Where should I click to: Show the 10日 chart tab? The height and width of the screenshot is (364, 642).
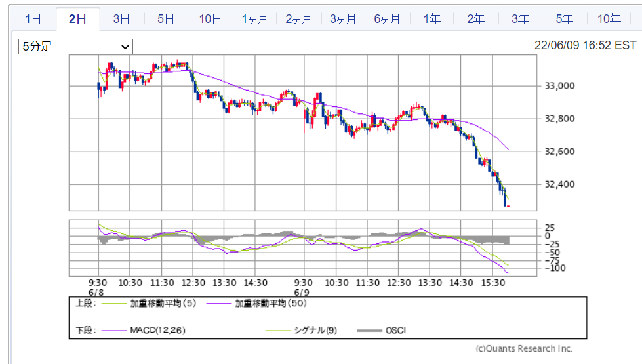click(x=210, y=19)
